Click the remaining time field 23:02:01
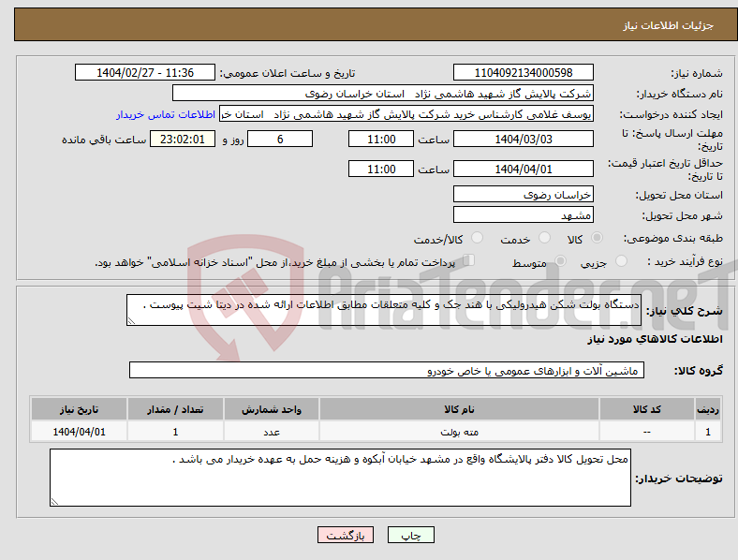Viewport: 738px width, 560px height. click(x=183, y=140)
